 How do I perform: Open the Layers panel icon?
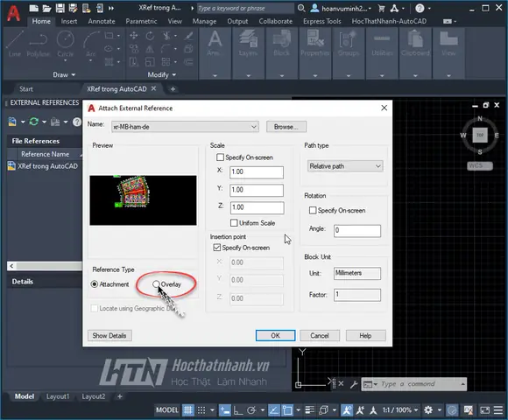coord(248,43)
